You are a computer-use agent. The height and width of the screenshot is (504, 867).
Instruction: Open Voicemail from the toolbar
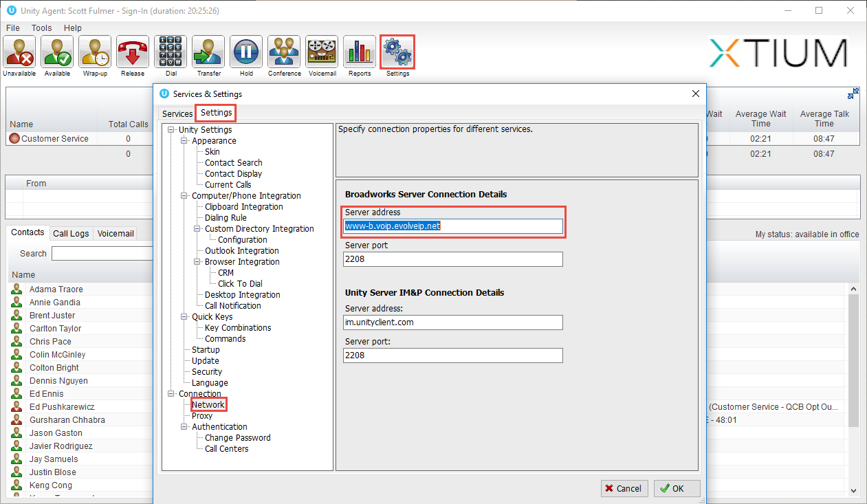tap(322, 52)
